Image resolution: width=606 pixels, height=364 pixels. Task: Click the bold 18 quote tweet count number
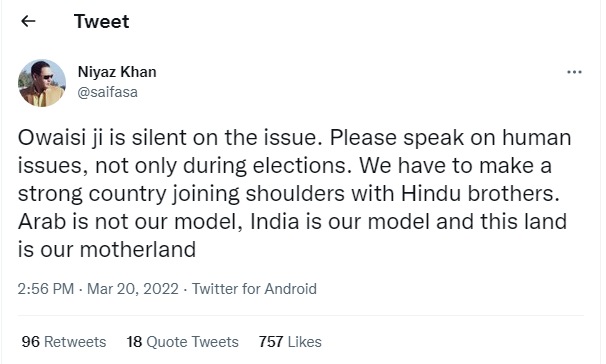(x=134, y=342)
